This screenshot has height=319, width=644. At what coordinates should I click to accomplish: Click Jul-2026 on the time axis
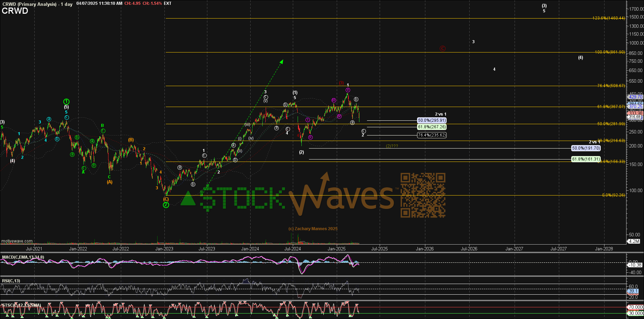pos(469,249)
